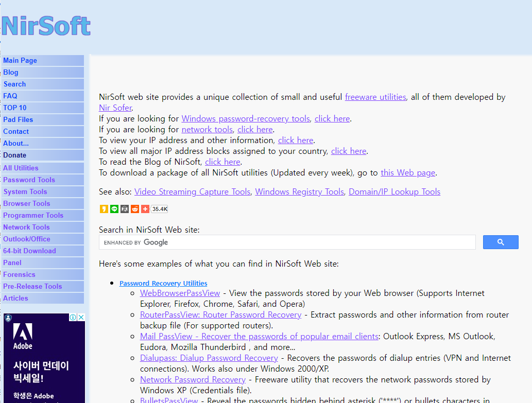The width and height of the screenshot is (532, 403).
Task: Click Donate in the sidebar
Action: pos(43,155)
